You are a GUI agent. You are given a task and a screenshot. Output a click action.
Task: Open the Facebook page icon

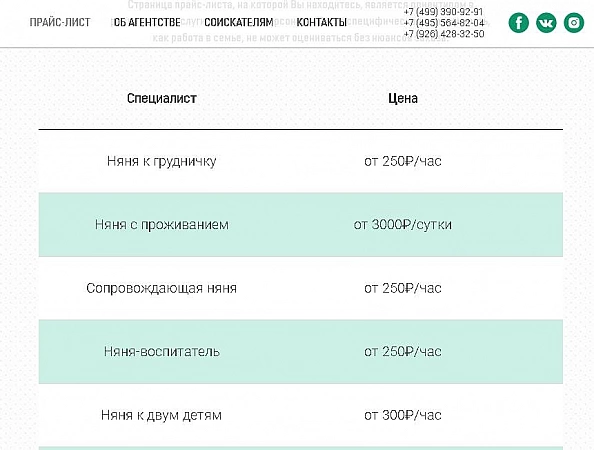518,23
